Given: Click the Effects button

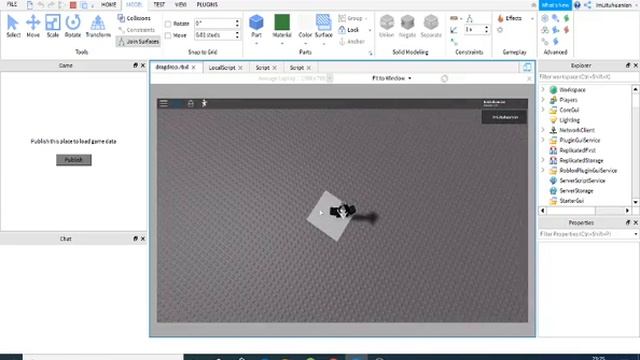Looking at the screenshot, I should pyautogui.click(x=509, y=18).
